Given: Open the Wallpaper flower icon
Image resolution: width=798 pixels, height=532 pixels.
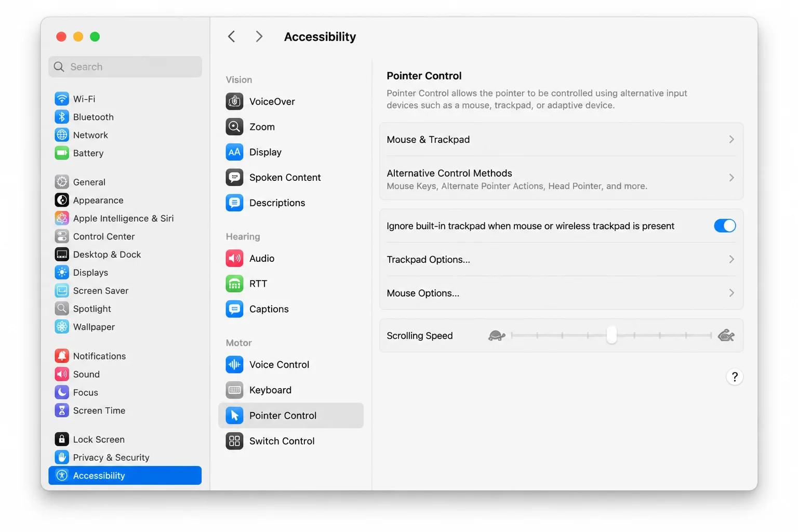Looking at the screenshot, I should click(x=62, y=327).
